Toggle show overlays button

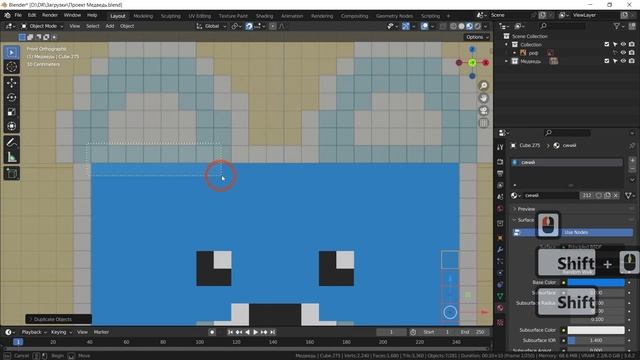pyautogui.click(x=424, y=26)
